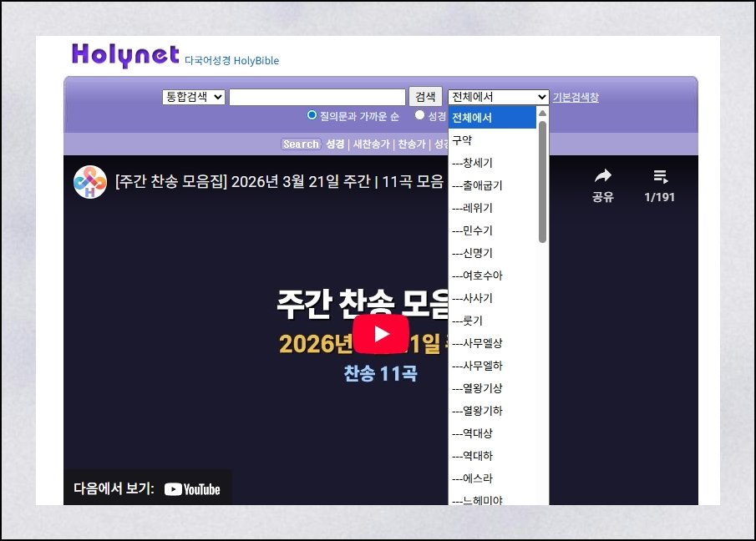The height and width of the screenshot is (541, 756).
Task: Click the 다국어성경 HolyBible link
Action: [x=232, y=61]
